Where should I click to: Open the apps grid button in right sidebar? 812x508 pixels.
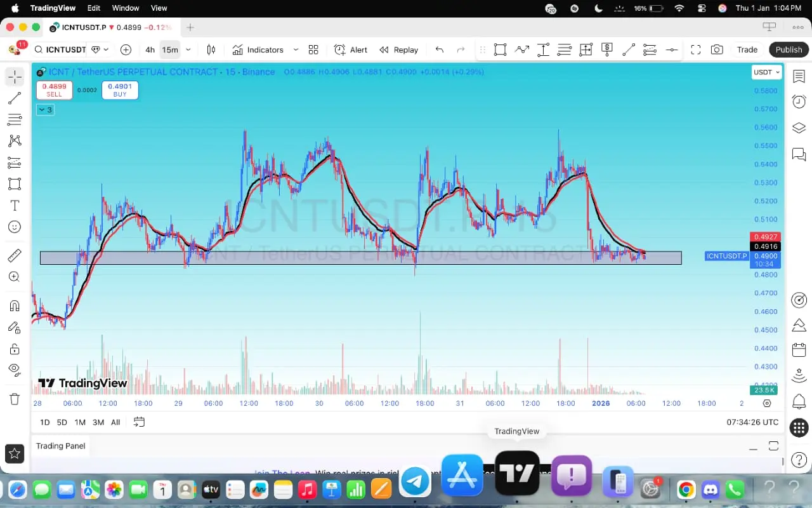(x=799, y=427)
